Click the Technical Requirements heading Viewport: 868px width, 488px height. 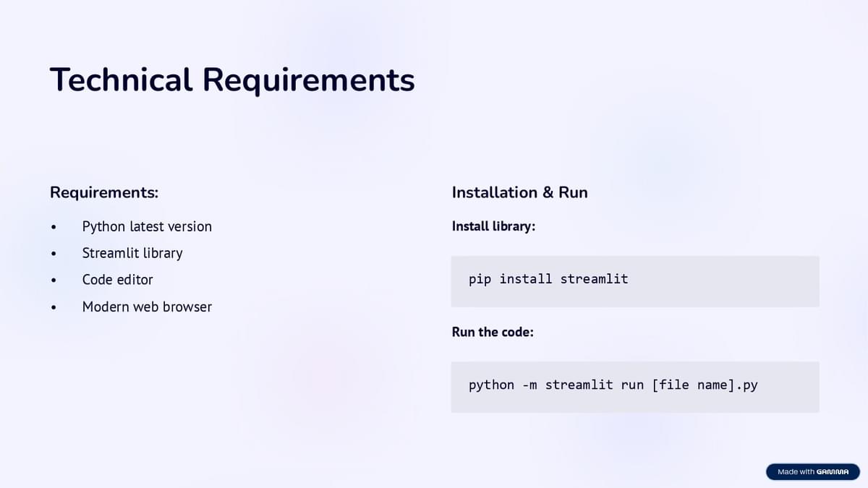point(232,80)
